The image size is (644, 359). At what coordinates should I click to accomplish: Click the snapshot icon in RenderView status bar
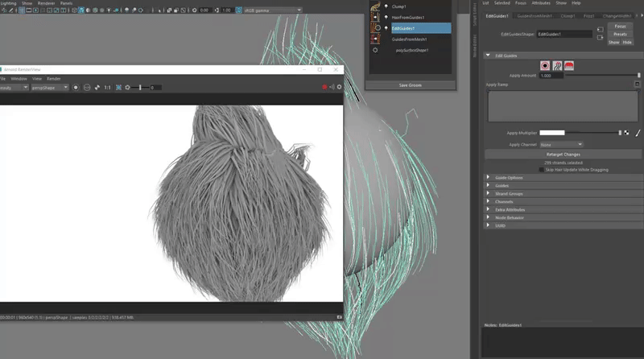339,317
